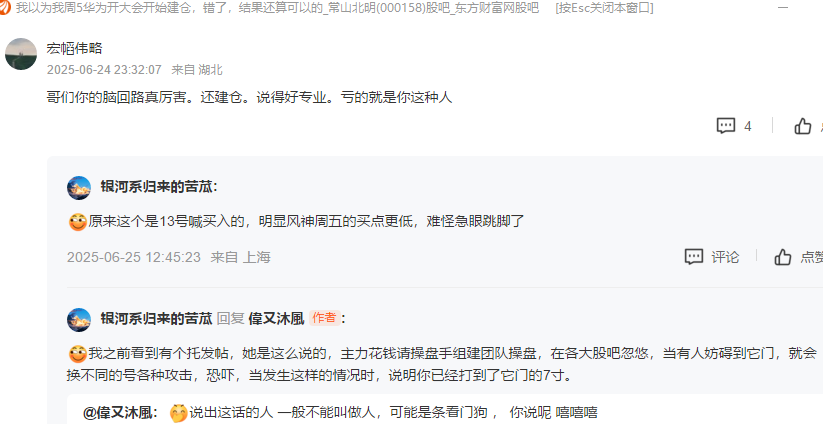Click covering-mouth emoji in quoted text

(x=178, y=413)
